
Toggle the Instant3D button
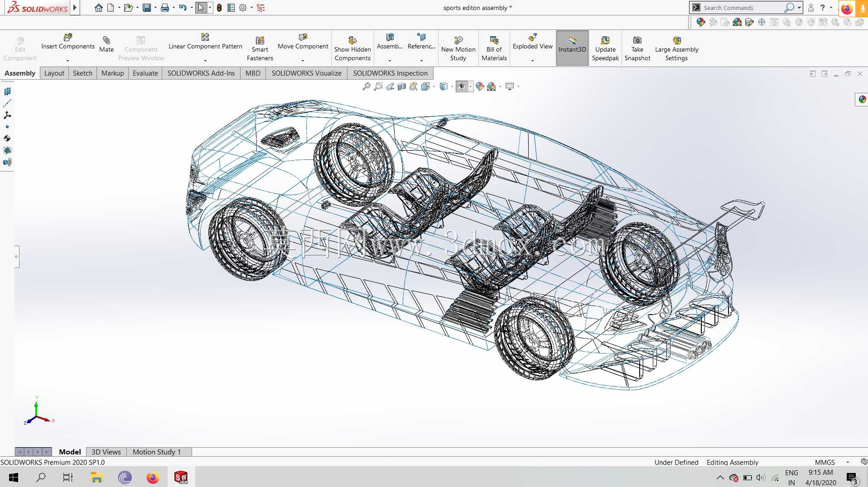point(572,48)
